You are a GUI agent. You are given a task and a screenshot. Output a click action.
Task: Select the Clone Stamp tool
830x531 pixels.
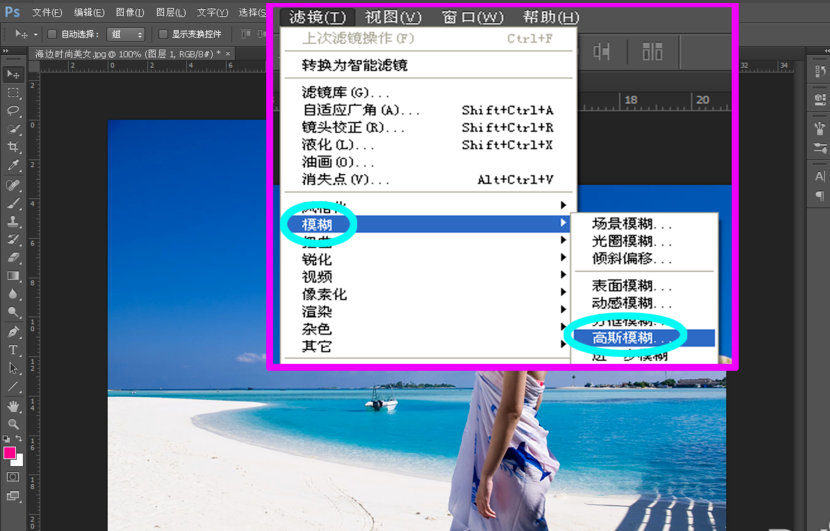click(x=13, y=221)
